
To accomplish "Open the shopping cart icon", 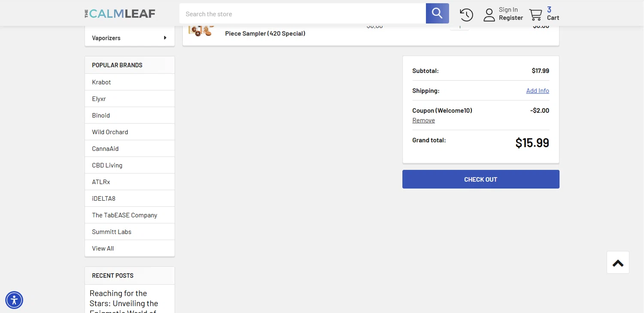I will click(x=535, y=15).
